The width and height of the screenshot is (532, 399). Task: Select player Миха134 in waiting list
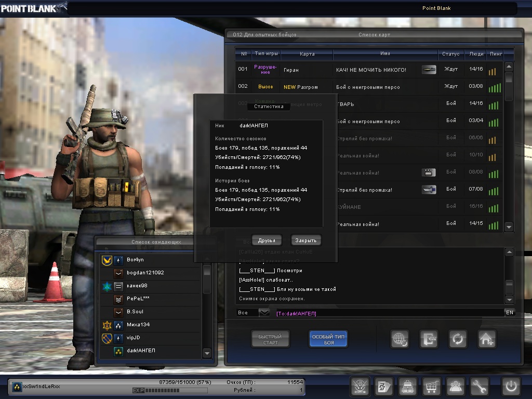[150, 325]
